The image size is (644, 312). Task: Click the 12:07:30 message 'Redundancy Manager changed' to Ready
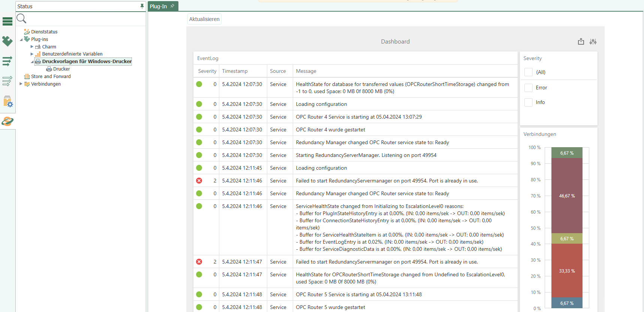(372, 142)
